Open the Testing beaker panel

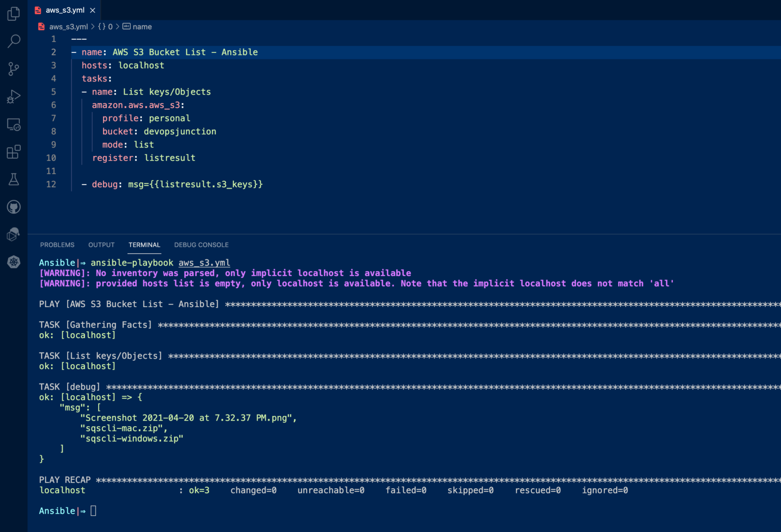(x=13, y=179)
